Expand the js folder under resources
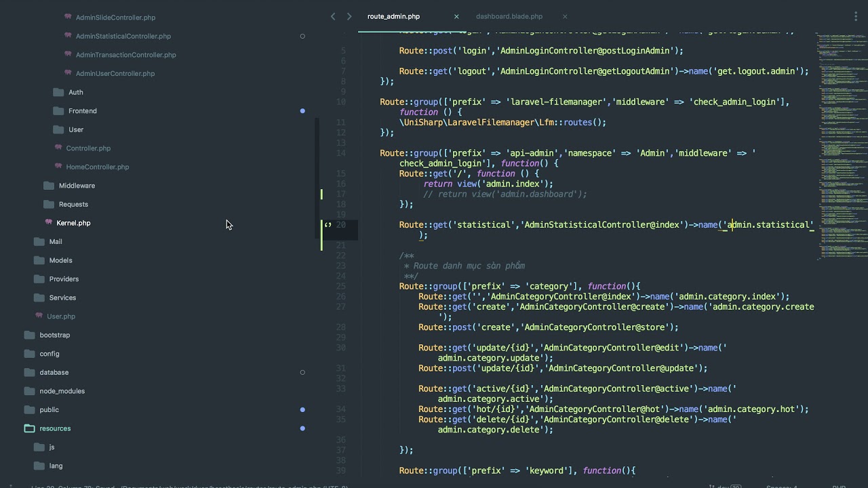Viewport: 868px width, 488px height. pyautogui.click(x=52, y=447)
